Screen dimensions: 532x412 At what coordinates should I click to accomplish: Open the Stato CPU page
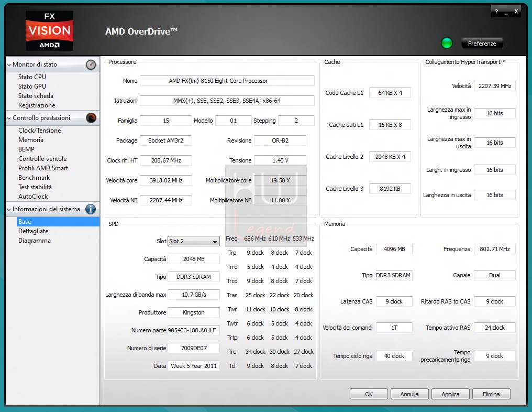click(x=32, y=77)
